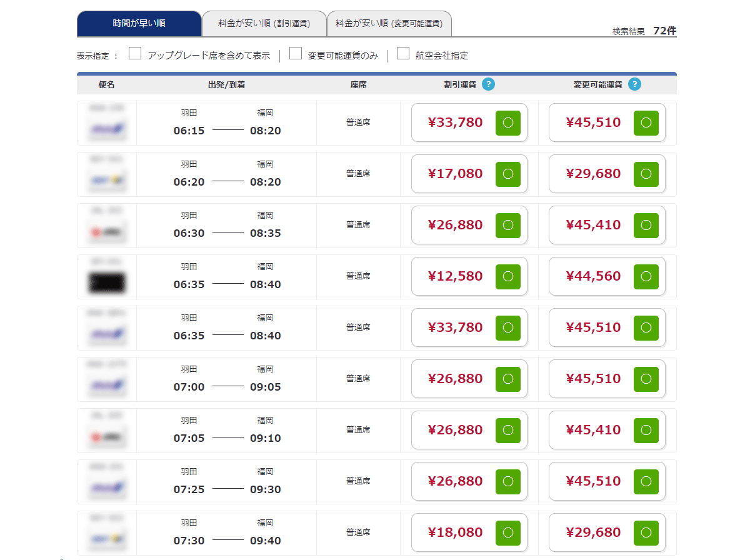Select green circle for ¥12,580 discount fare
The height and width of the screenshot is (560, 750).
[x=507, y=276]
